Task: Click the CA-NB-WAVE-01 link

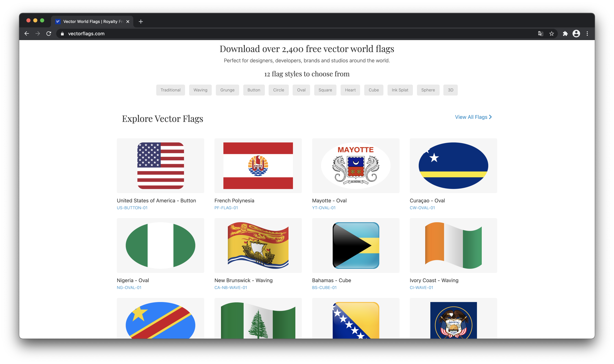Action: point(230,287)
